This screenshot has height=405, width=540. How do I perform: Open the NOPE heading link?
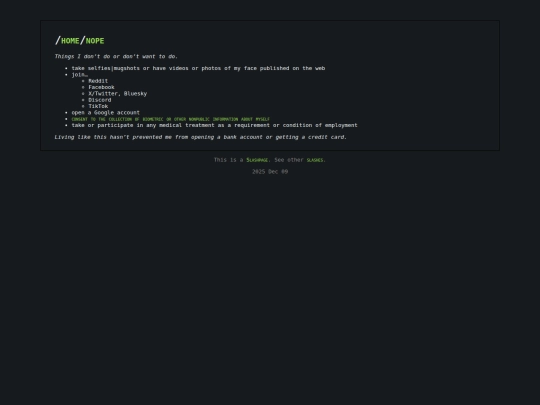(x=95, y=41)
